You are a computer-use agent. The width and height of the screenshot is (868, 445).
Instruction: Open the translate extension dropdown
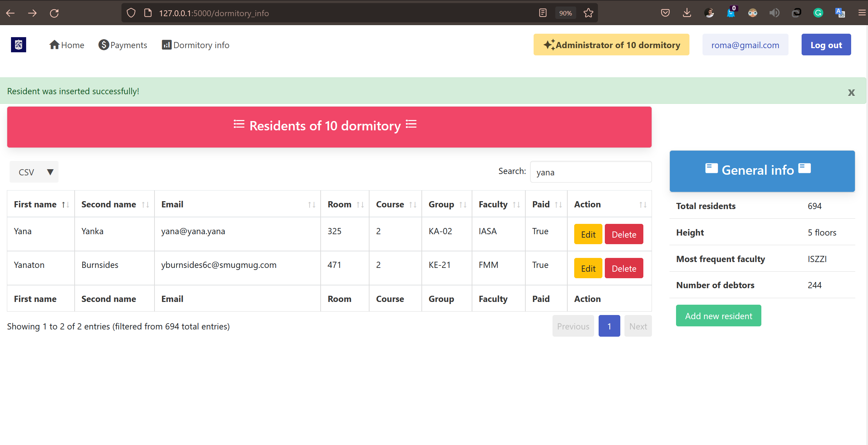coord(840,13)
